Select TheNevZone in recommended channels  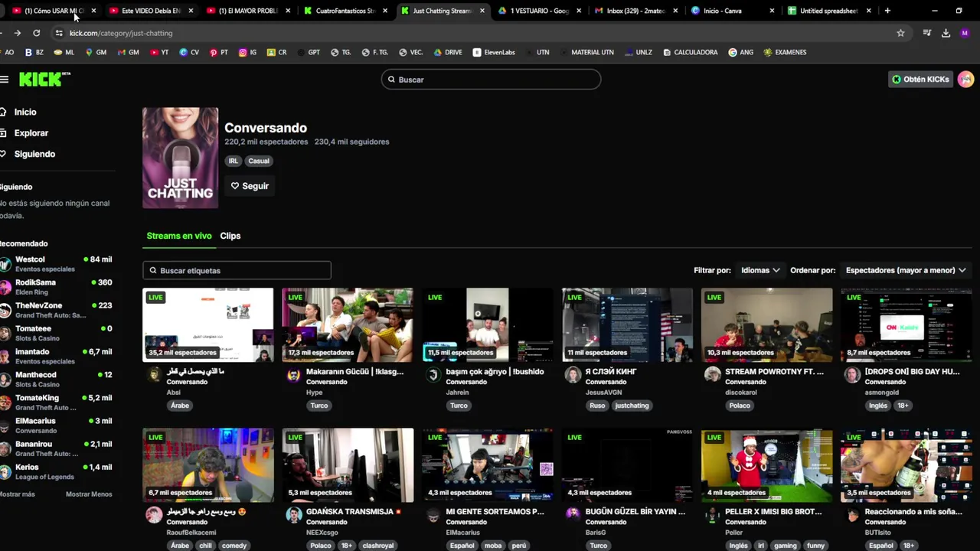coord(56,310)
